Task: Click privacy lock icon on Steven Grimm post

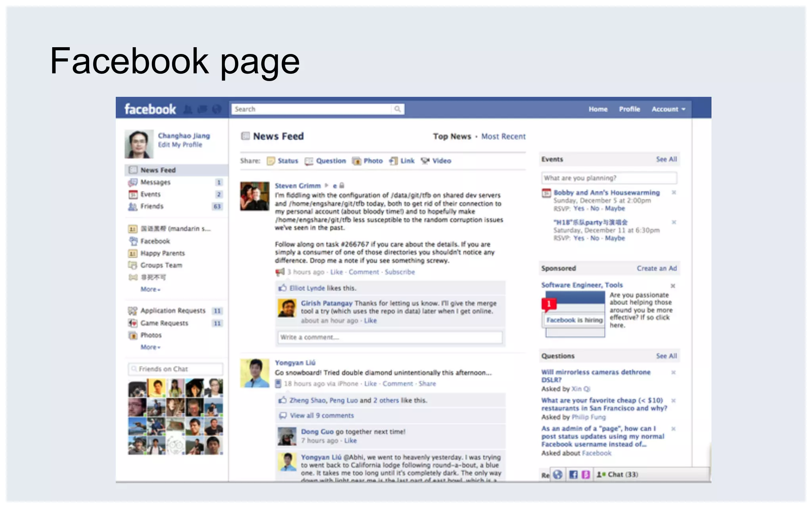Action: click(342, 185)
